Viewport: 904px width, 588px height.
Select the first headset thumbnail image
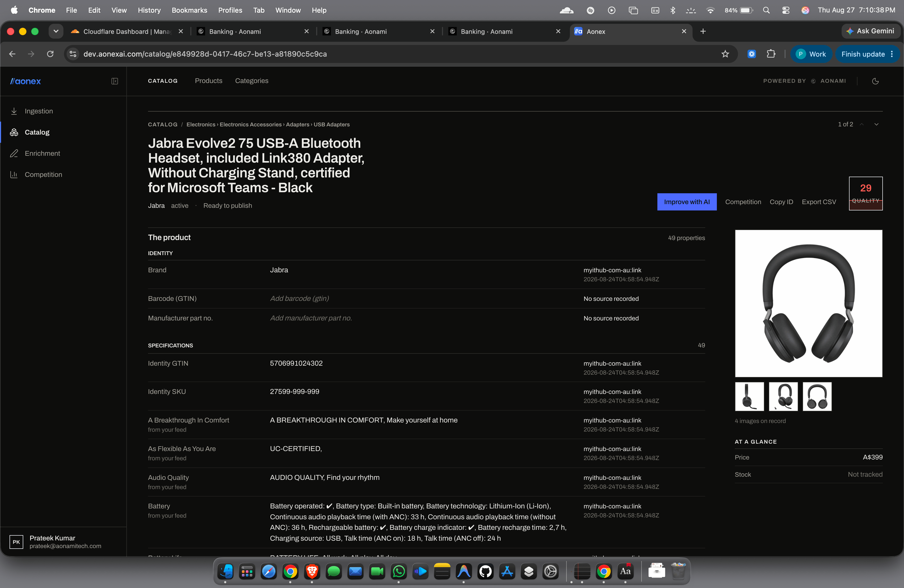click(749, 396)
